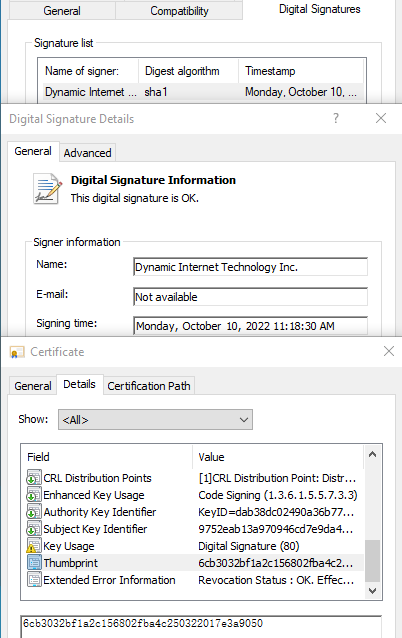Click the Signing time text field
The height and width of the screenshot is (638, 402).
(x=251, y=326)
